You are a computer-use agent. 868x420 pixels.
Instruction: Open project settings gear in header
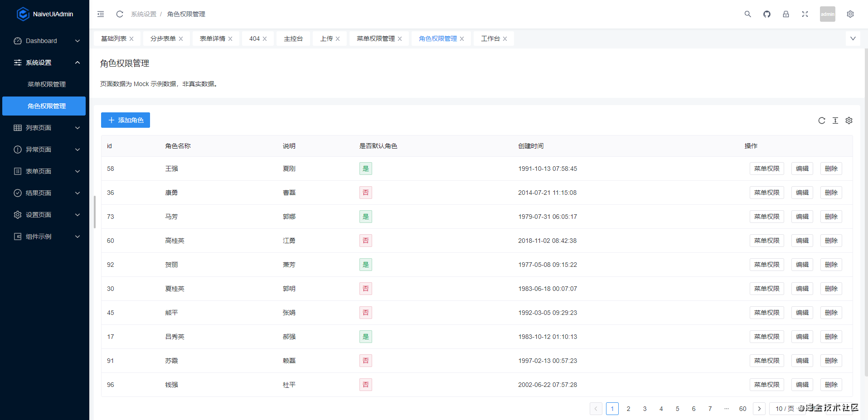point(850,14)
